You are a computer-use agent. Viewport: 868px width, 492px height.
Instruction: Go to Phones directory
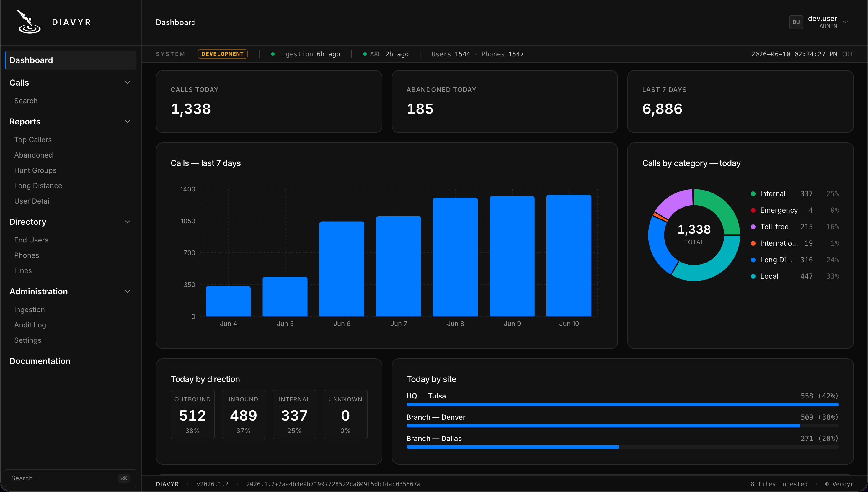[x=26, y=255]
